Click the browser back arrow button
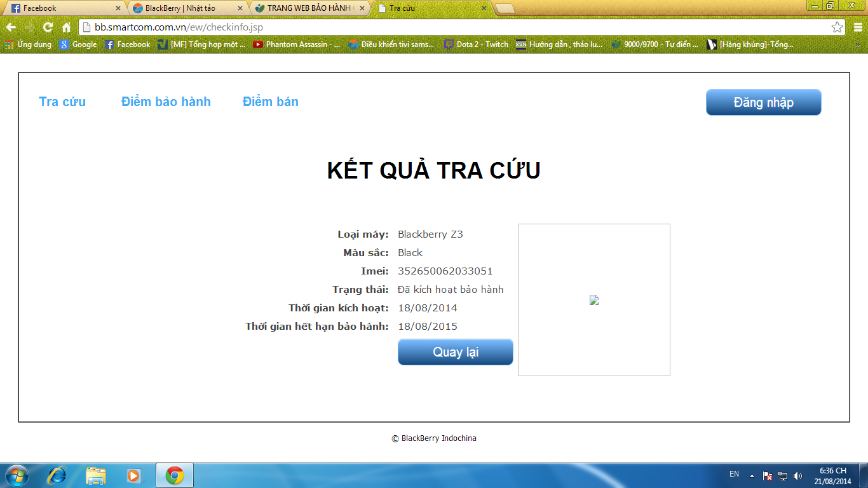 tap(11, 27)
